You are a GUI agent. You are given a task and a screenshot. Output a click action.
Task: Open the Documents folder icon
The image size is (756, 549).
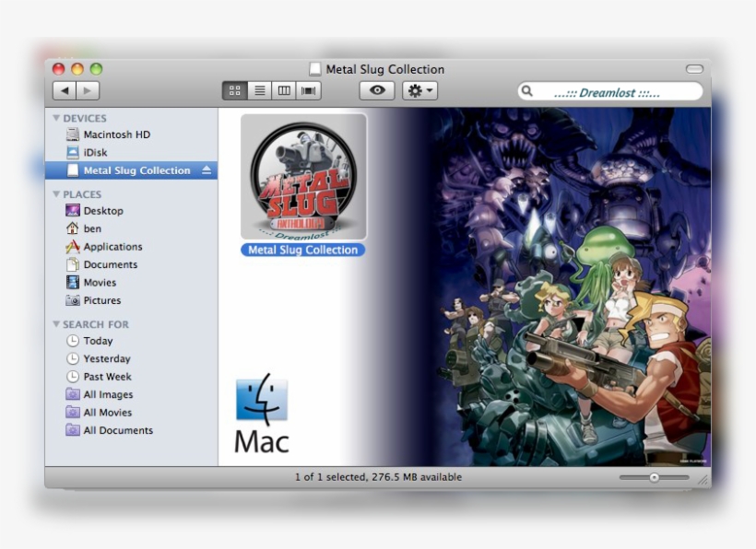click(72, 264)
